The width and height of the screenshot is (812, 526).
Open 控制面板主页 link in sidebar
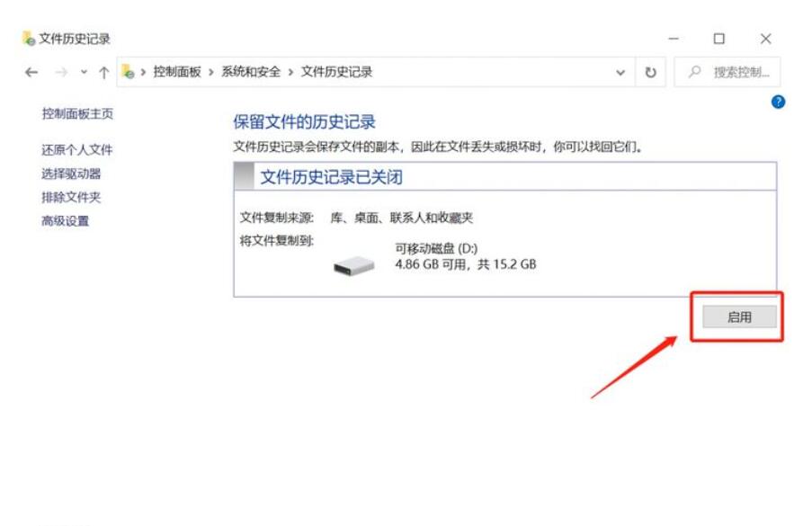[x=77, y=113]
